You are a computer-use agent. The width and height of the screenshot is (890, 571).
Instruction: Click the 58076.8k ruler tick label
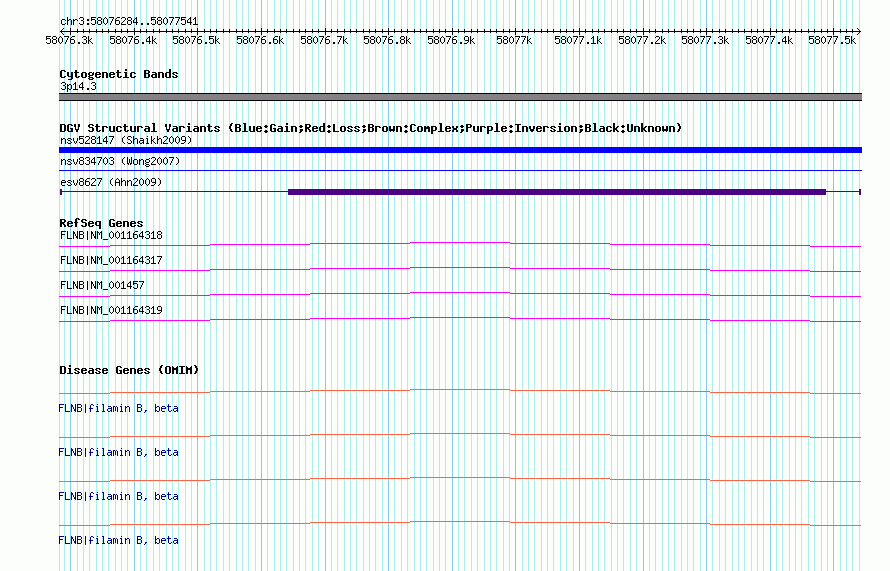click(387, 40)
